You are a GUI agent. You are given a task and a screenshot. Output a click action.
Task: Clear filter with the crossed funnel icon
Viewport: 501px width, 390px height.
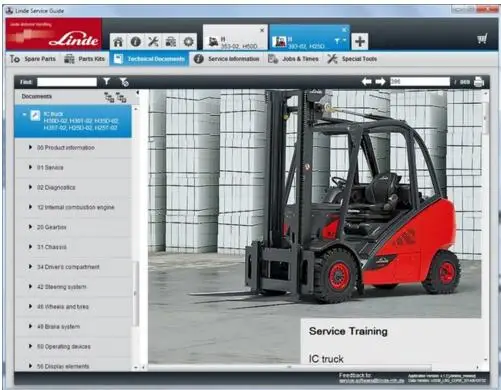[124, 82]
